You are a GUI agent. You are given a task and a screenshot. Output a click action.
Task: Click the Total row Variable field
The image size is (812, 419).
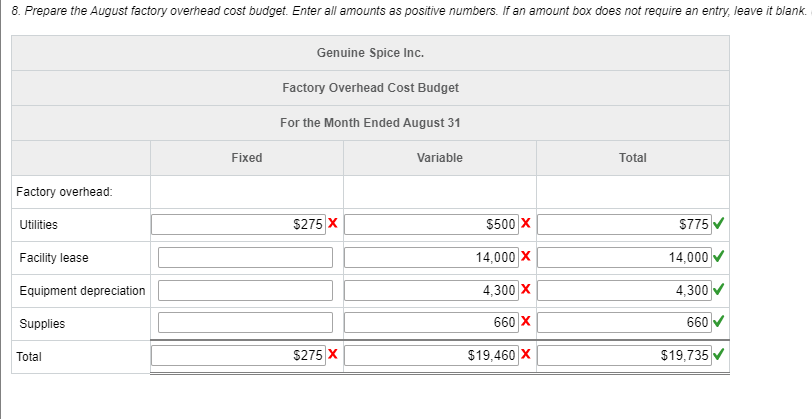point(431,355)
